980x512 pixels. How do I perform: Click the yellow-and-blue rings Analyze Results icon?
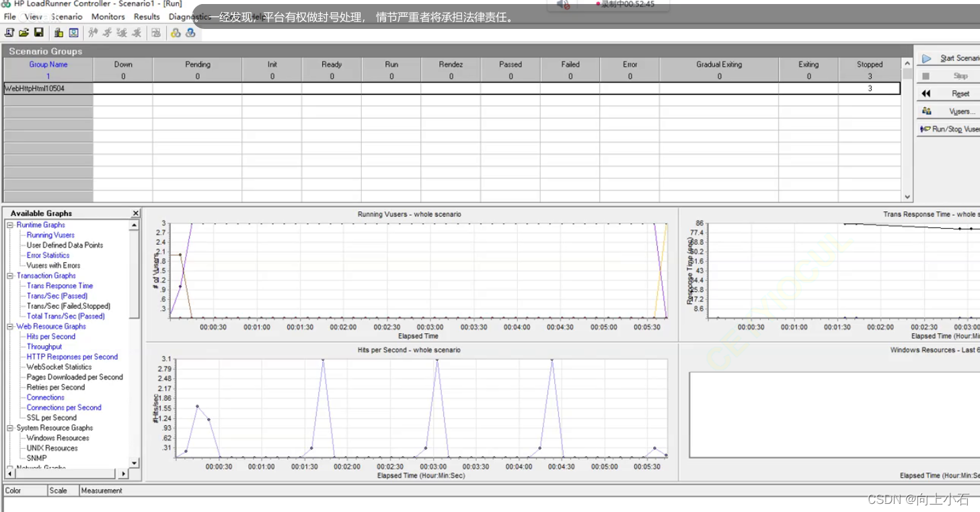pyautogui.click(x=176, y=32)
